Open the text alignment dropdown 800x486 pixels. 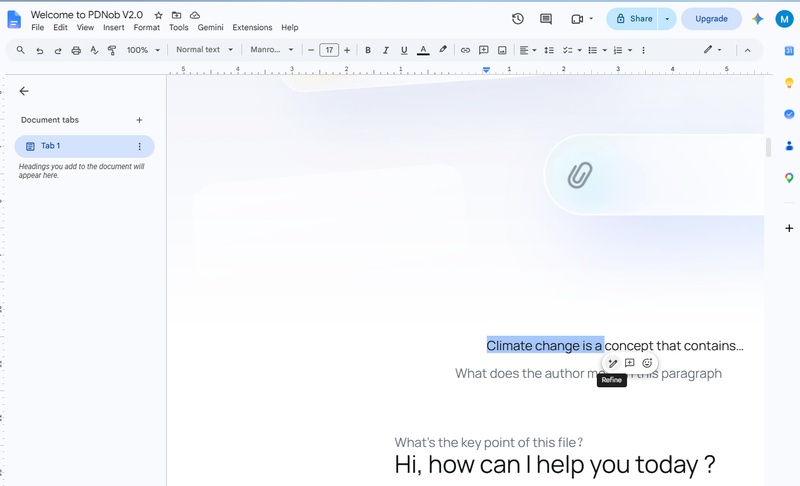tap(528, 50)
